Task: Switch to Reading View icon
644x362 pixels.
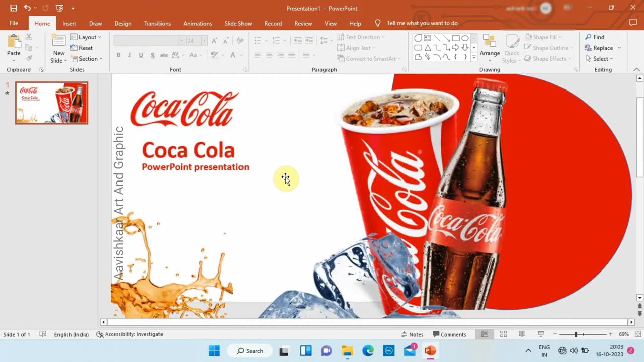Action: pos(522,334)
